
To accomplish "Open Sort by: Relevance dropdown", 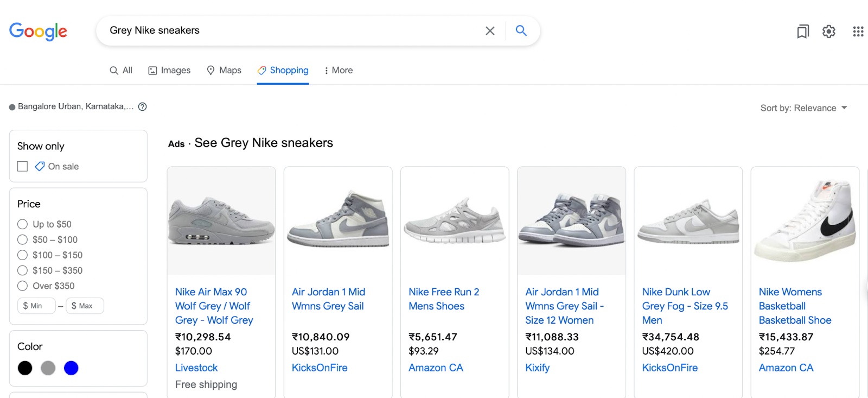I will click(x=803, y=108).
